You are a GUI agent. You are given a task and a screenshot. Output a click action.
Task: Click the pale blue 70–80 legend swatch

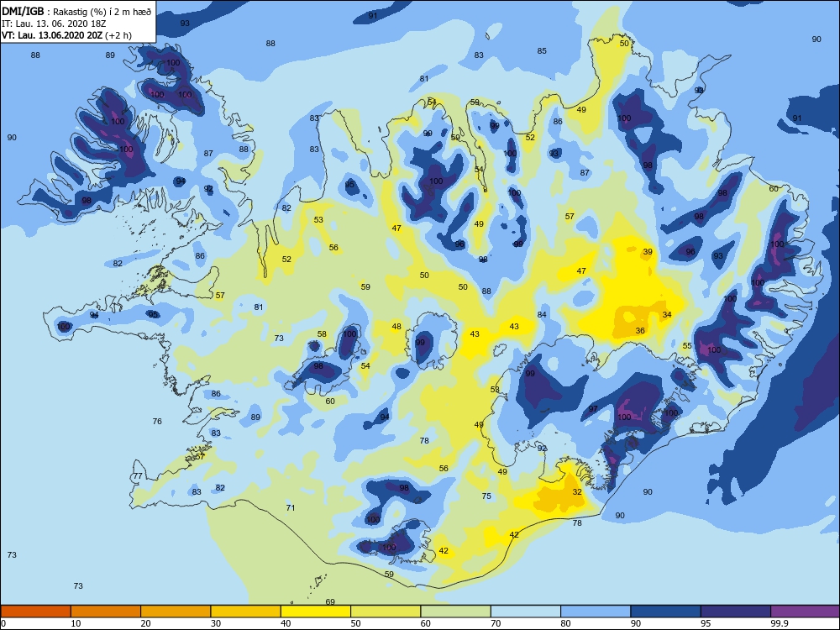(x=526, y=612)
